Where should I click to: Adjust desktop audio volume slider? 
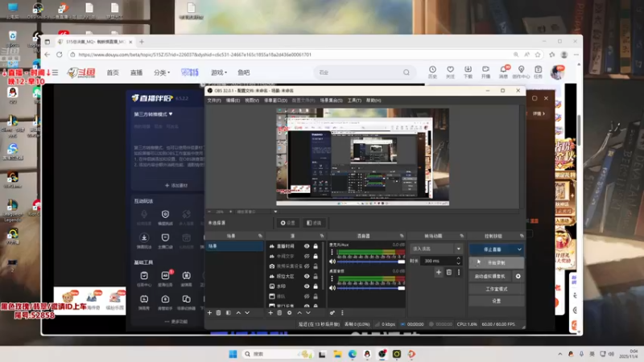[x=371, y=288]
